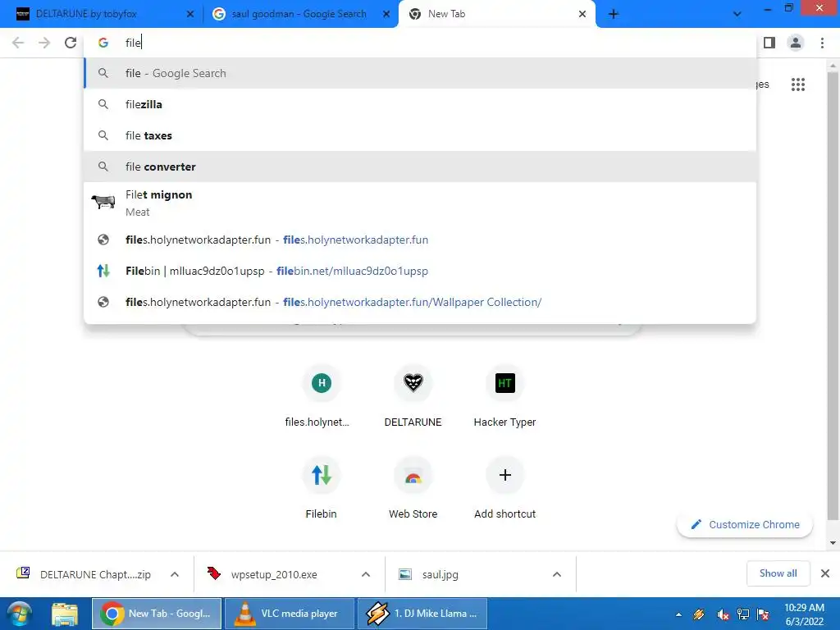
Task: Go back with the back arrow
Action: pos(18,43)
